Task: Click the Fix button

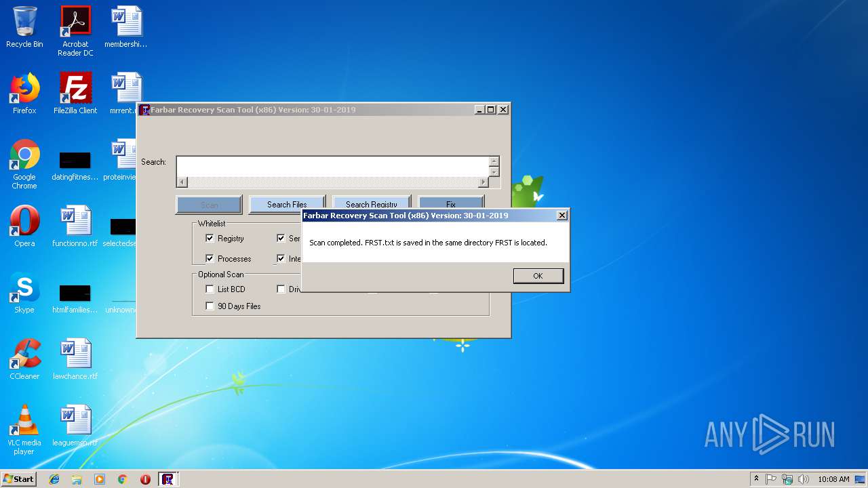Action: pos(451,204)
